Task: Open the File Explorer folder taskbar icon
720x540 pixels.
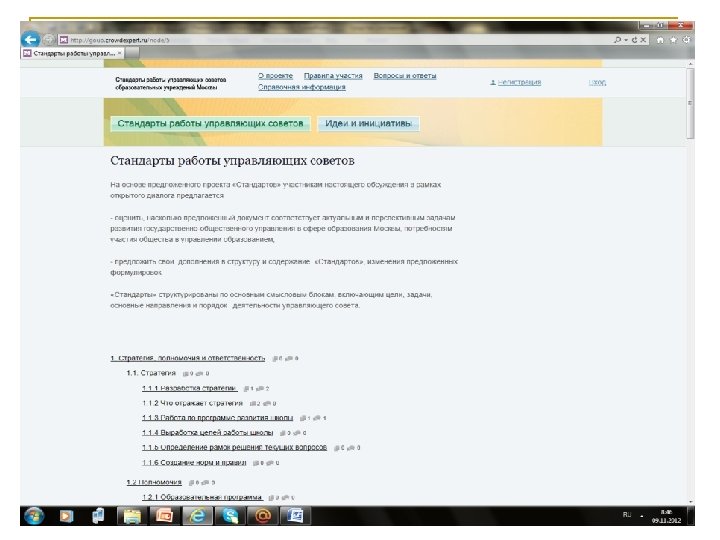Action: [133, 516]
